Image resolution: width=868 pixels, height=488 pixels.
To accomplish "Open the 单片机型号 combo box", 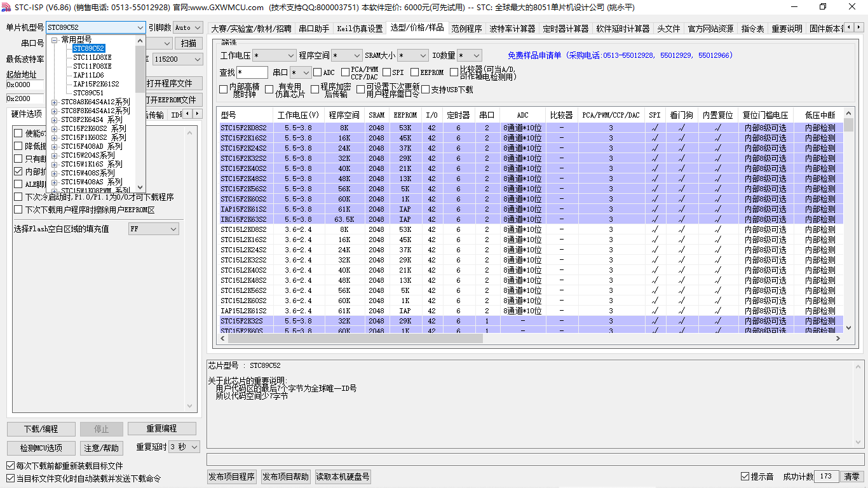I will [x=96, y=27].
